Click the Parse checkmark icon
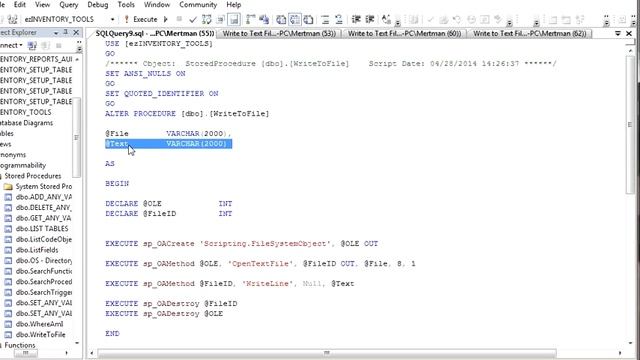Viewport: 640px width, 360px height. pyautogui.click(x=193, y=19)
